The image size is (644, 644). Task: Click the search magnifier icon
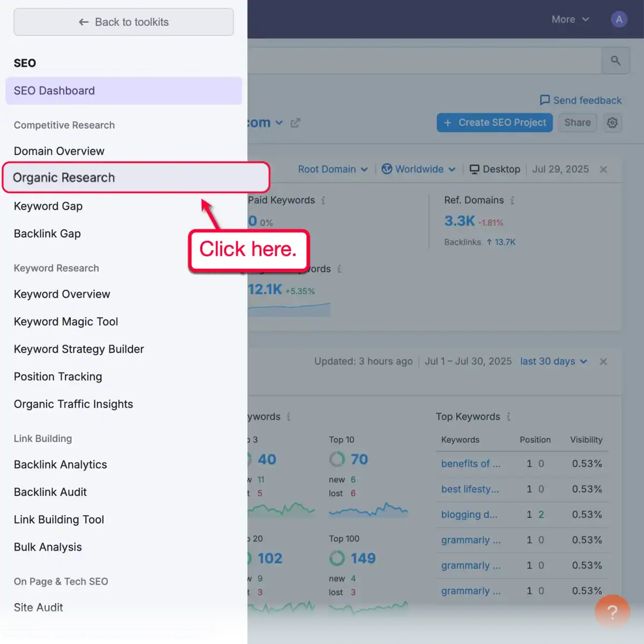615,60
